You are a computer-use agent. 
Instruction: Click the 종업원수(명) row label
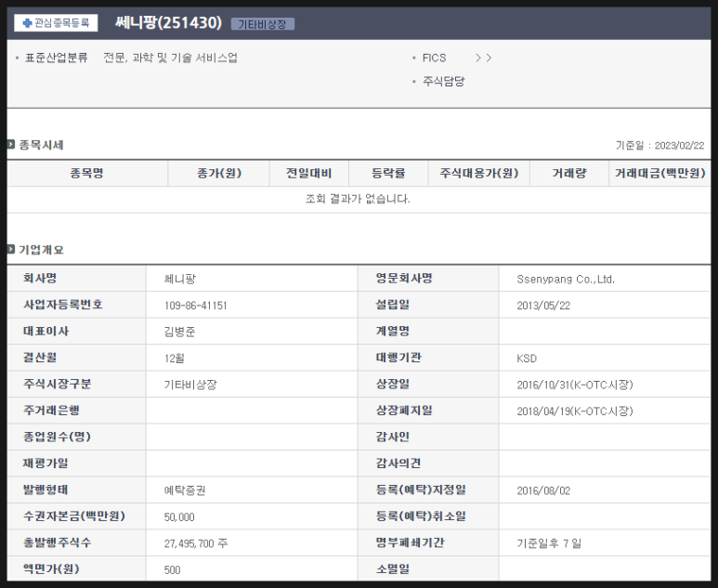(x=58, y=437)
